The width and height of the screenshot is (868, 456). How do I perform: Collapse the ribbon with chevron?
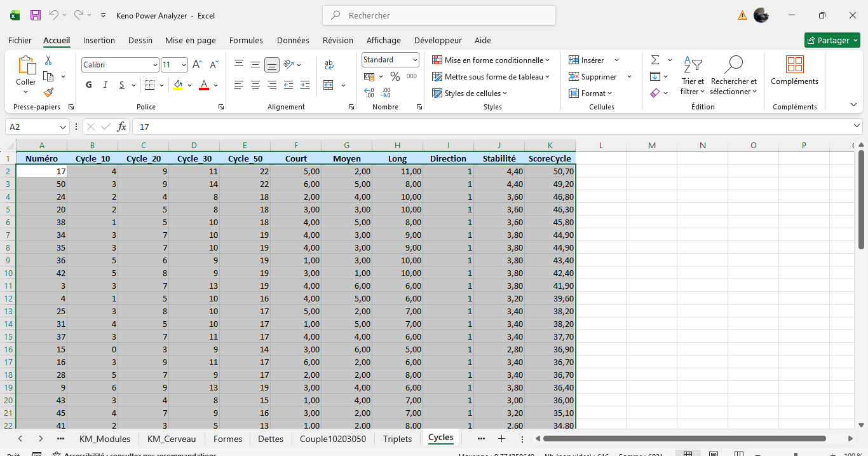(x=853, y=104)
